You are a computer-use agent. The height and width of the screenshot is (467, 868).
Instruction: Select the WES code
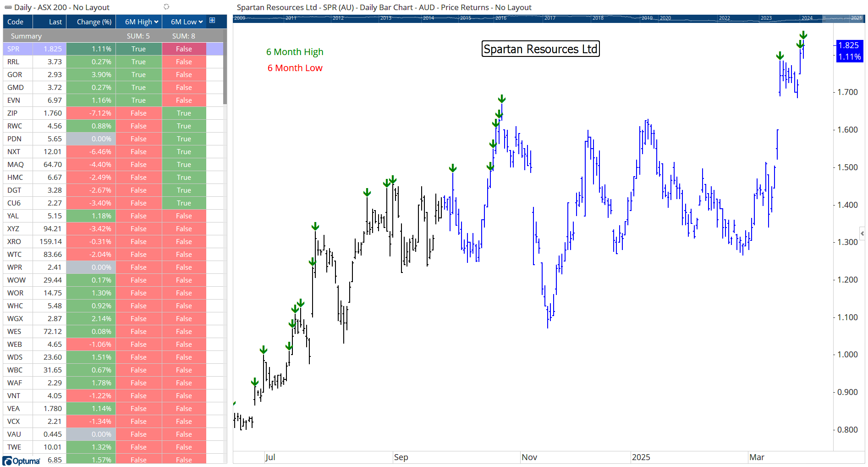click(18, 332)
